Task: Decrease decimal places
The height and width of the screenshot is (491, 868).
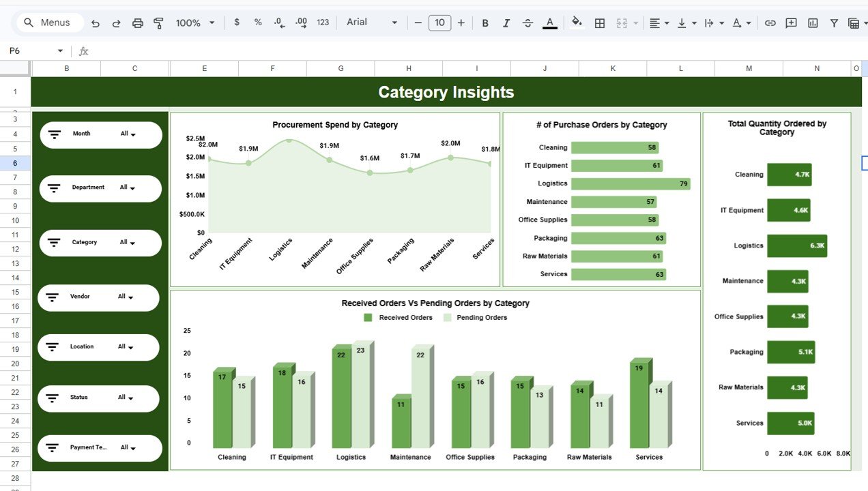Action: 278,23
